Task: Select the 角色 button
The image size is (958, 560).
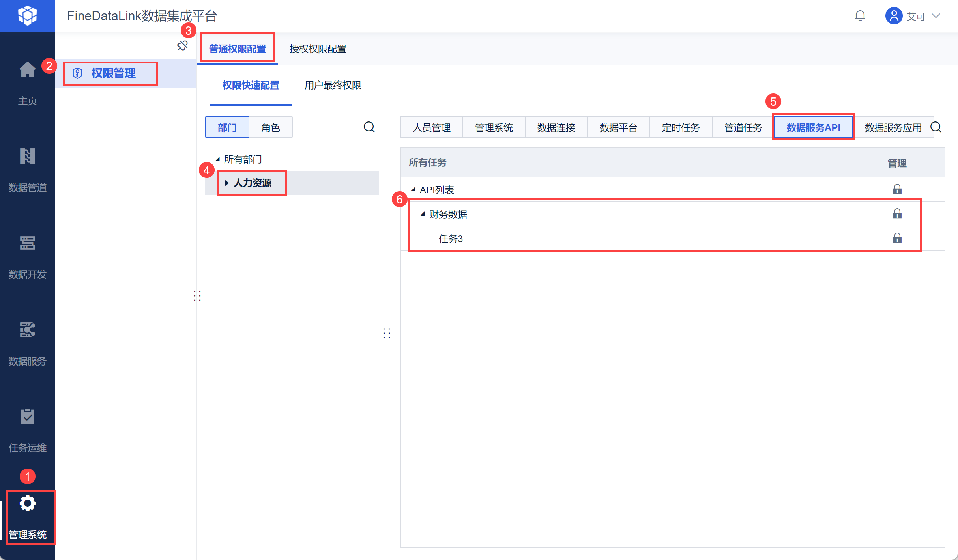Action: 270,127
